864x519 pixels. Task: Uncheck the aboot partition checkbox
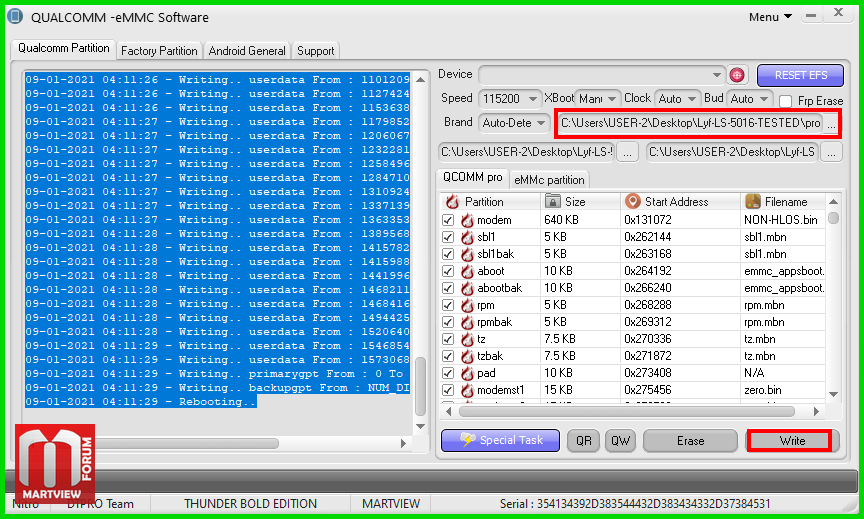(x=448, y=272)
